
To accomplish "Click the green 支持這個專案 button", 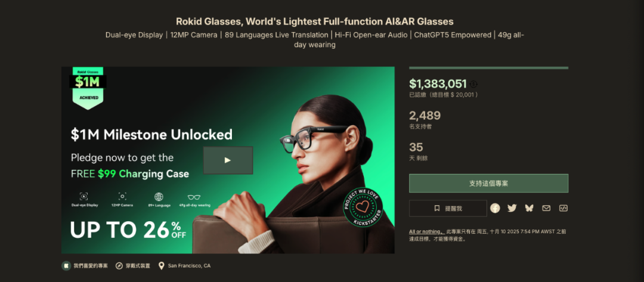I will click(488, 183).
